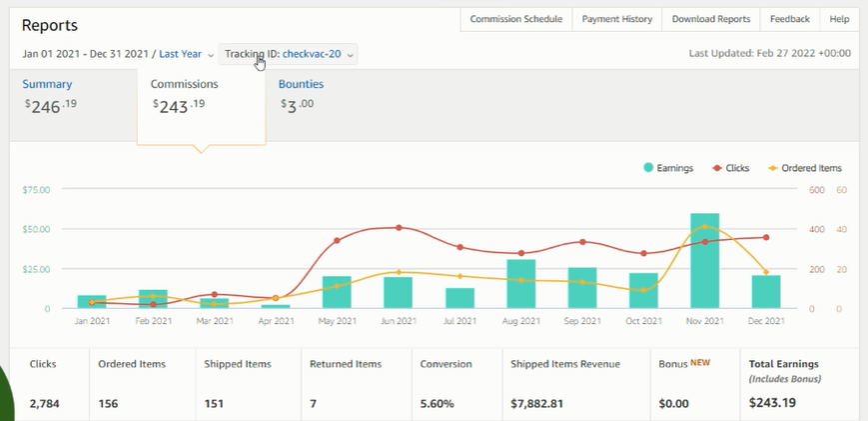Click the Last Updated Feb 27 2022 text

pos(770,54)
